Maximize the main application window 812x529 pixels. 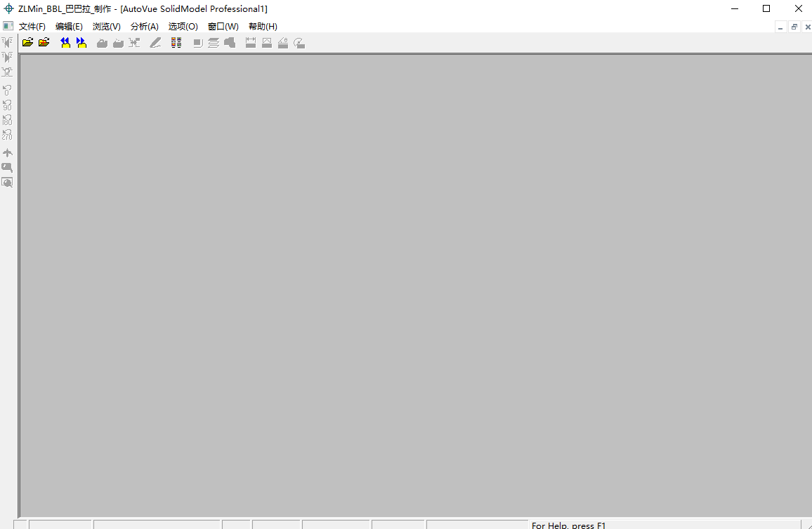click(x=766, y=8)
